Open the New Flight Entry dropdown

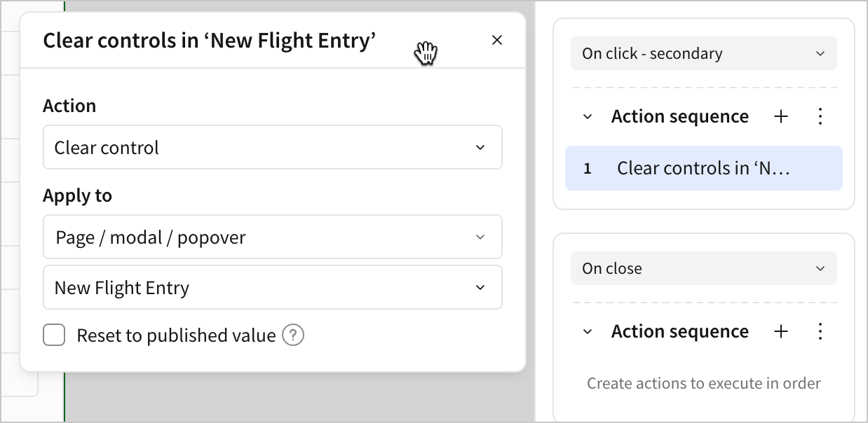272,288
